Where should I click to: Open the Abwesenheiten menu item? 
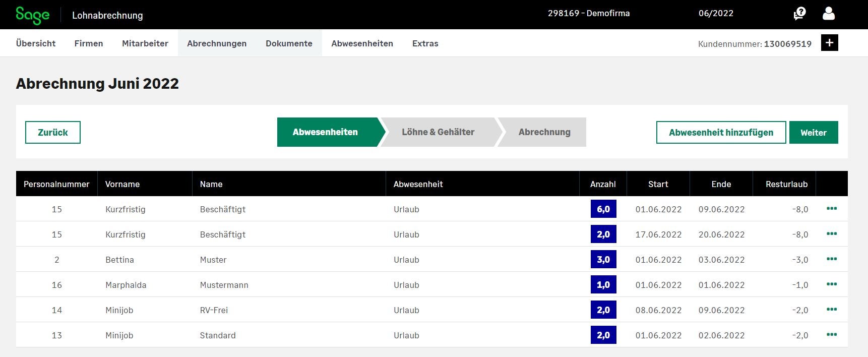[x=362, y=43]
